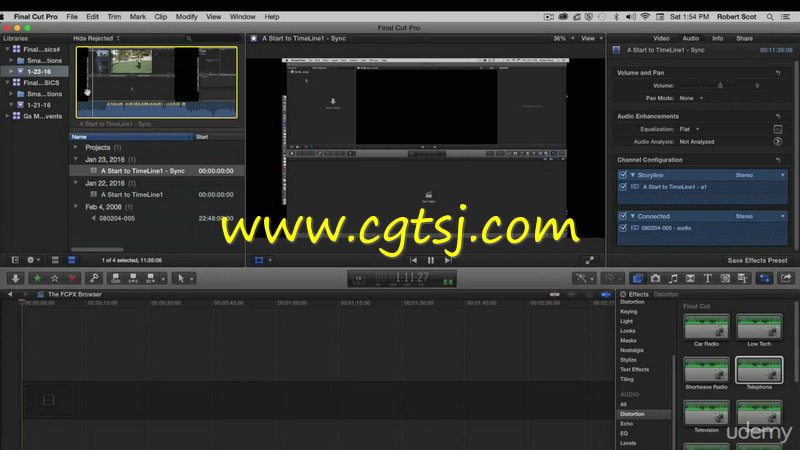800x450 pixels.
Task: Open the Hide Rejected filter dropdown
Action: pos(96,38)
